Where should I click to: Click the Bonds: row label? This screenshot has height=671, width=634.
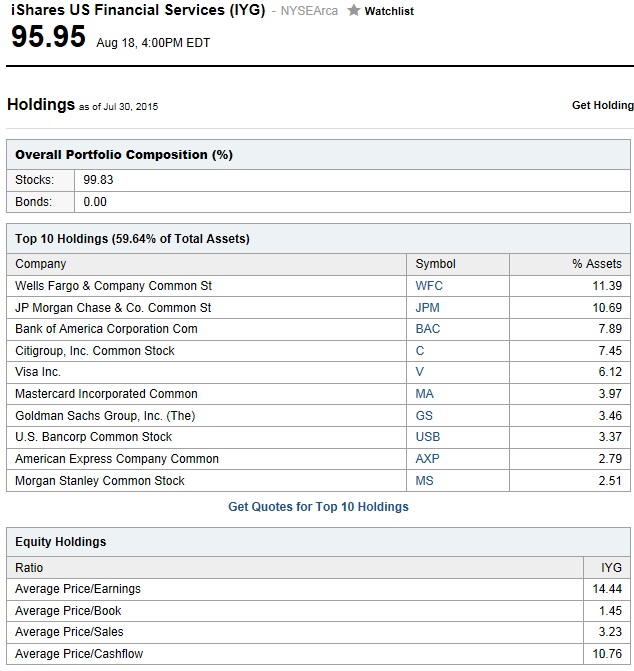coord(33,202)
